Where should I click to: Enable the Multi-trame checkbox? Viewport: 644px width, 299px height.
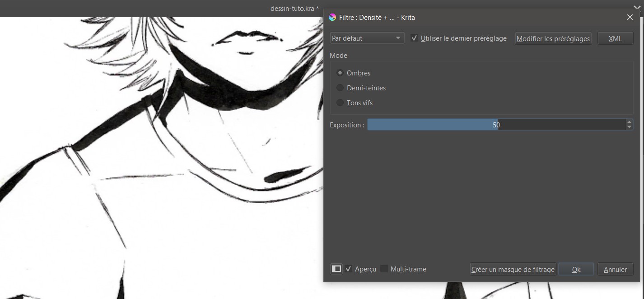pos(384,269)
